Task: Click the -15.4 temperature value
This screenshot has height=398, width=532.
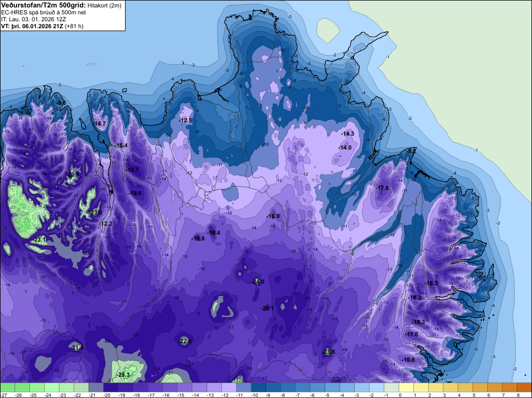Action: click(121, 146)
